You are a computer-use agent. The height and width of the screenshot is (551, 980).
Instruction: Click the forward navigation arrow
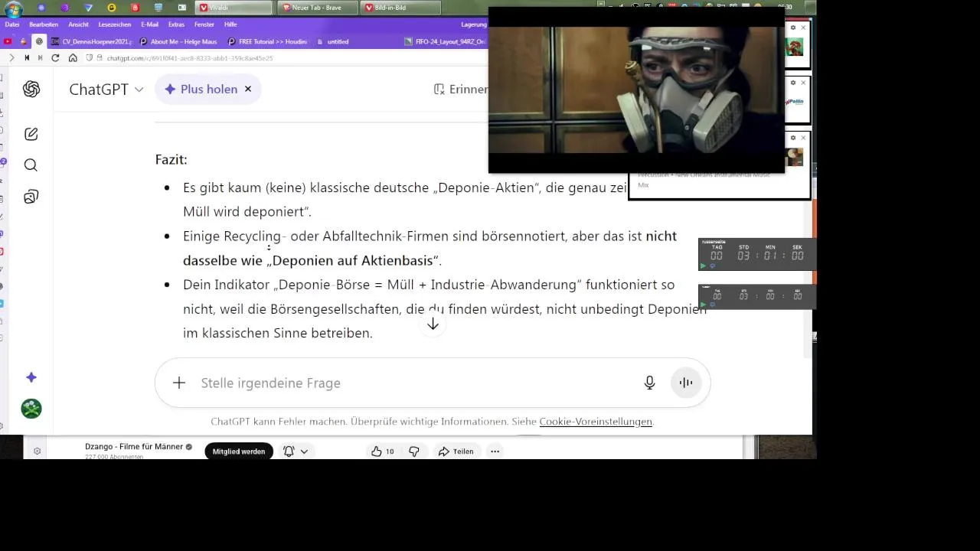(11, 58)
